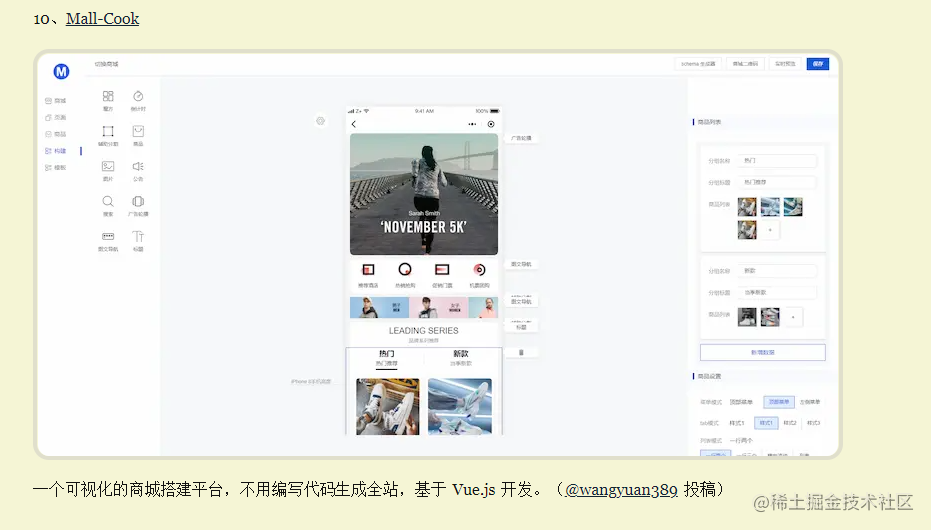Click the plus add-product tile in 新款 group
Viewport: 931px width, 530px height.
pos(793,317)
